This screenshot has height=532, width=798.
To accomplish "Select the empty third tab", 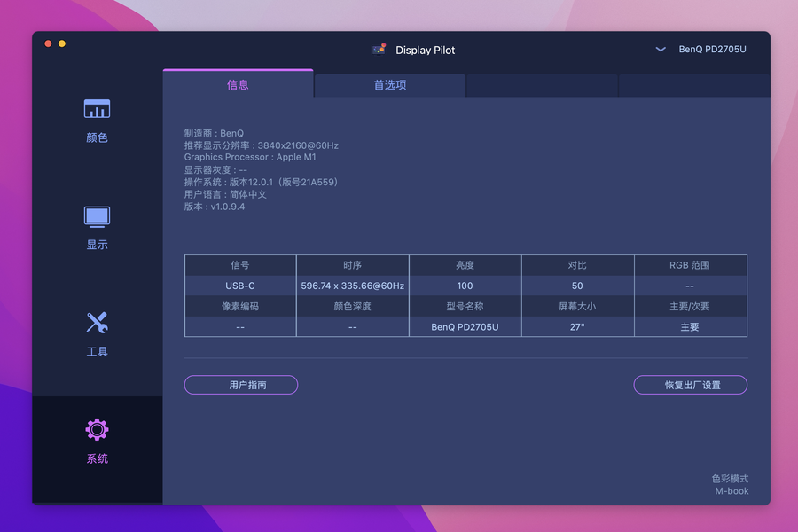I will 542,85.
